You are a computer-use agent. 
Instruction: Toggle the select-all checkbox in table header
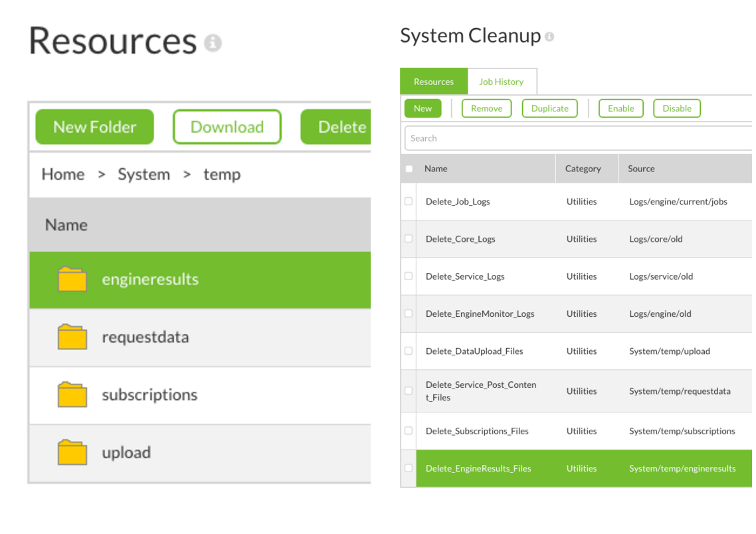click(x=409, y=169)
